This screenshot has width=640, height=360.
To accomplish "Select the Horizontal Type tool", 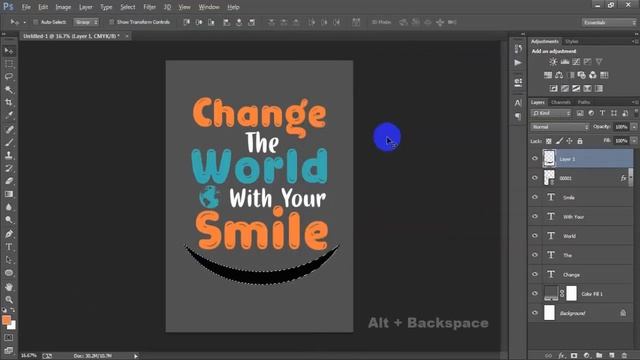I will pyautogui.click(x=9, y=247).
